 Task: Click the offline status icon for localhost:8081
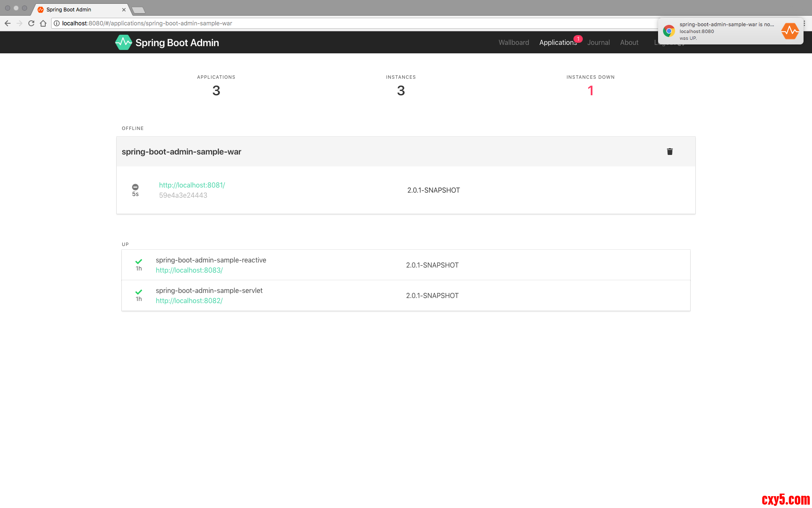click(135, 187)
